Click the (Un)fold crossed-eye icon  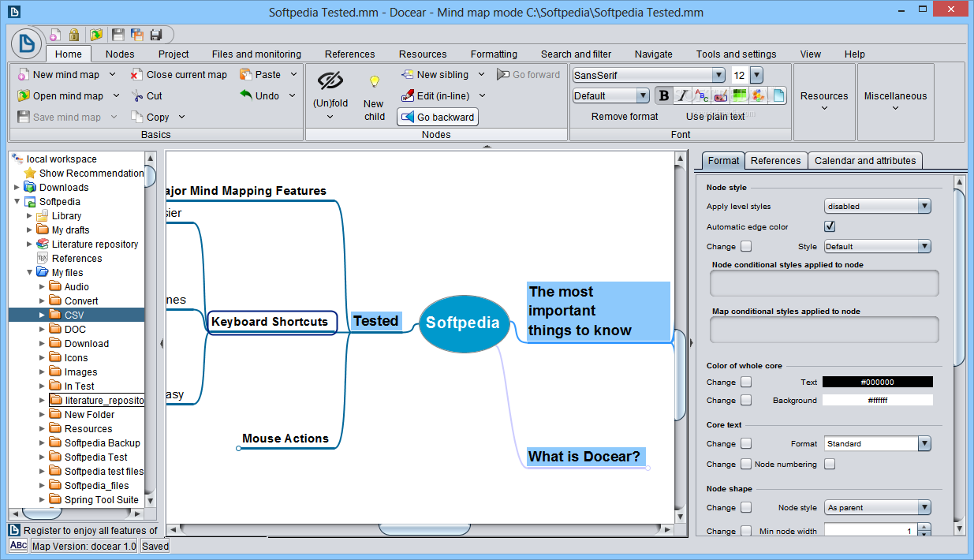[x=330, y=80]
